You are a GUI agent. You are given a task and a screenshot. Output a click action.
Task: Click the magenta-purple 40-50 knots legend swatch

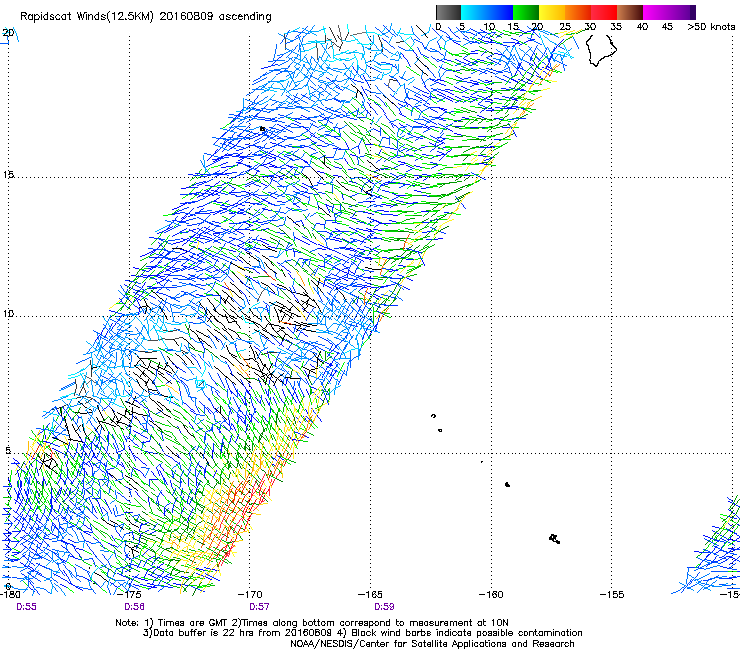(669, 12)
